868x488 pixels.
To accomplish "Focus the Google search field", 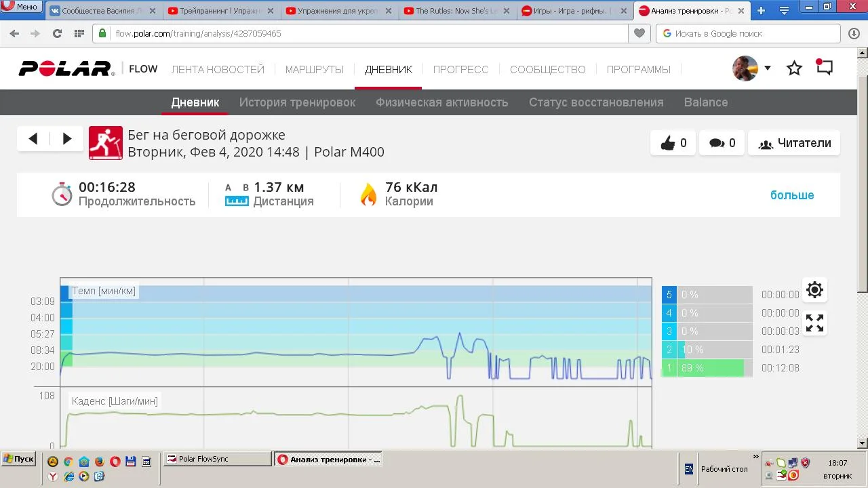I will pyautogui.click(x=748, y=33).
